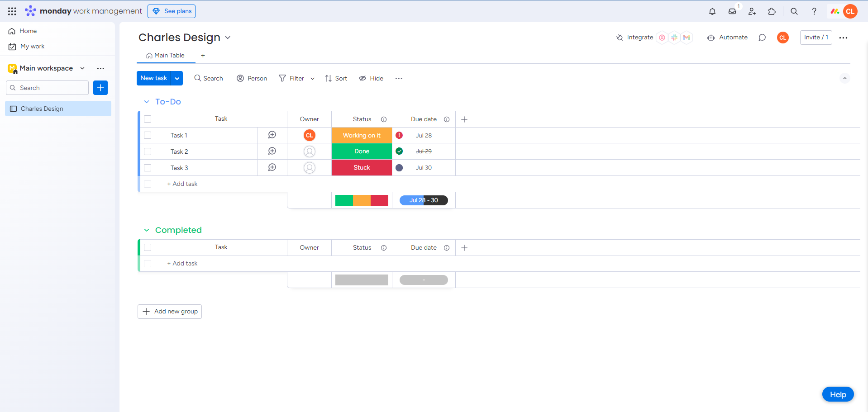Click the CL profile avatar in top bar
Screen dimensions: 868x412
[x=850, y=11]
